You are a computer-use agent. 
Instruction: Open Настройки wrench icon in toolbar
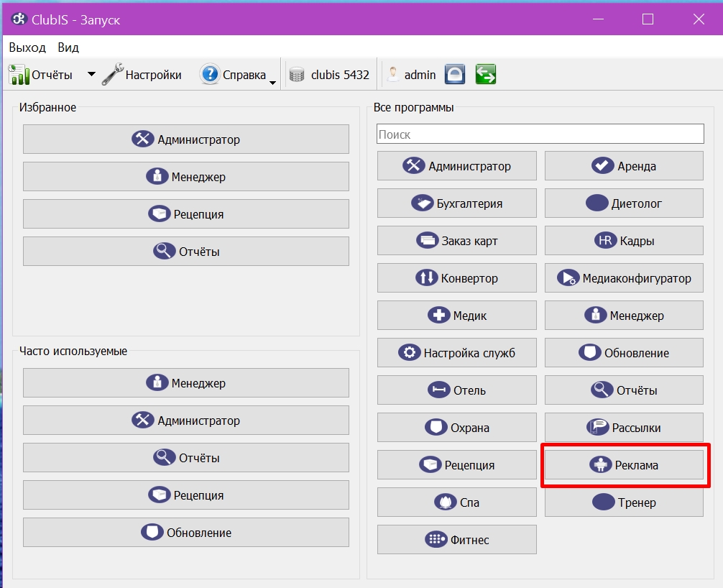[x=113, y=74]
